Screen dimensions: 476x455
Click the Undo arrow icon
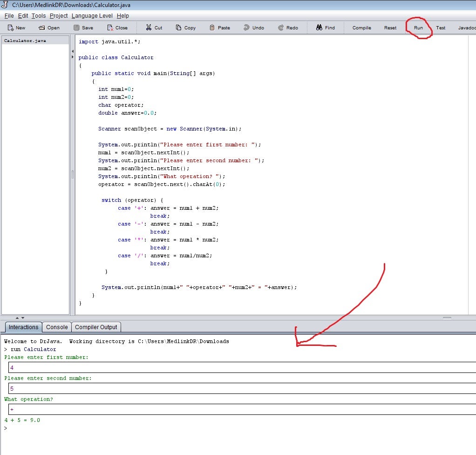246,28
